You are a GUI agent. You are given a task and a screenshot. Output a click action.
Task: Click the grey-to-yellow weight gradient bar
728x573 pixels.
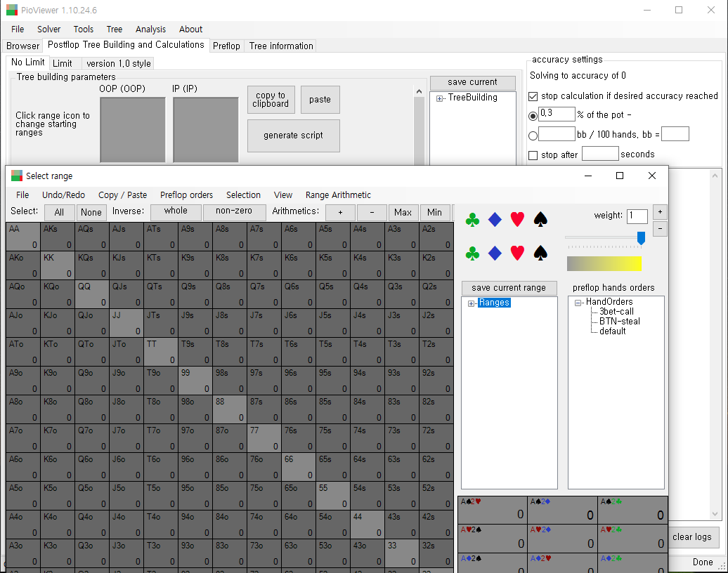pos(604,263)
